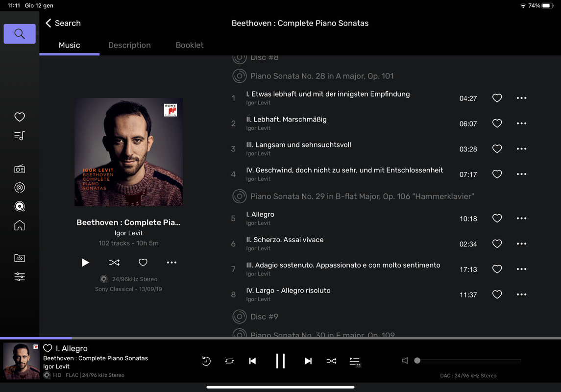The image size is (561, 392).
Task: Select work Piano Sonata No. 28 in A major
Action: point(322,76)
